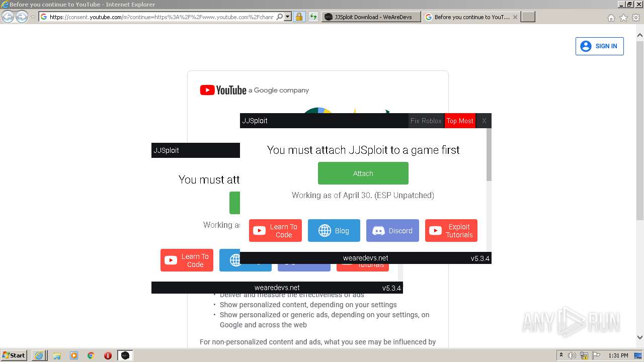This screenshot has width=644, height=362.
Task: Click the back JJSploit window title bar
Action: 195,150
